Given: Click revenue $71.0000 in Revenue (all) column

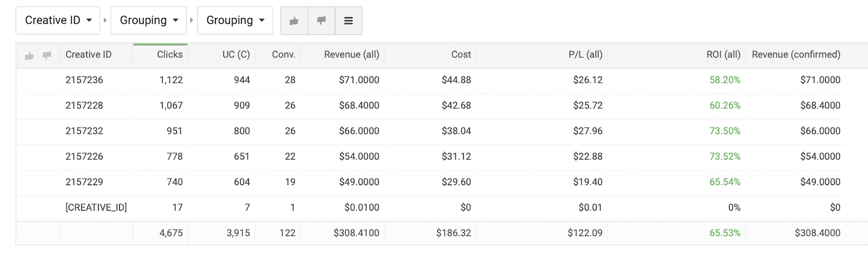Looking at the screenshot, I should click(x=359, y=80).
